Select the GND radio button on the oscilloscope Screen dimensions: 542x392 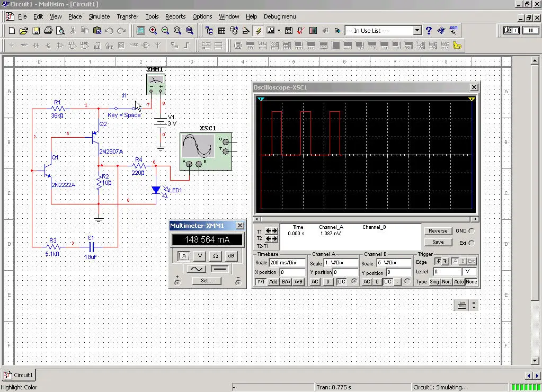tap(472, 231)
